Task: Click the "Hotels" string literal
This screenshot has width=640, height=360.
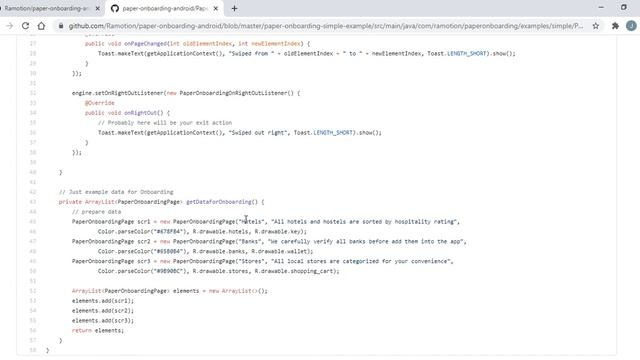Action: 251,222
